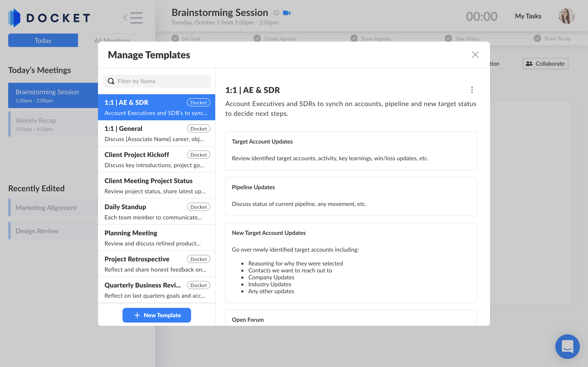Click the search magnifier in filter field
This screenshot has width=588, height=367.
click(111, 81)
